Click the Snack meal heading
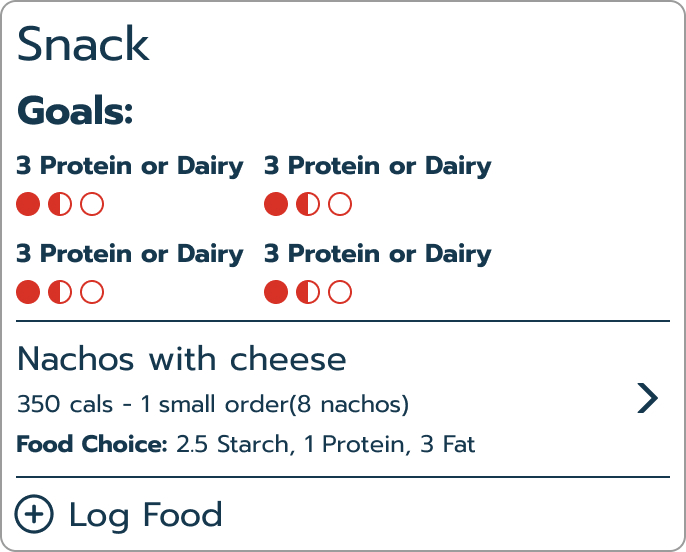Screen dimensions: 686x552 tap(83, 45)
